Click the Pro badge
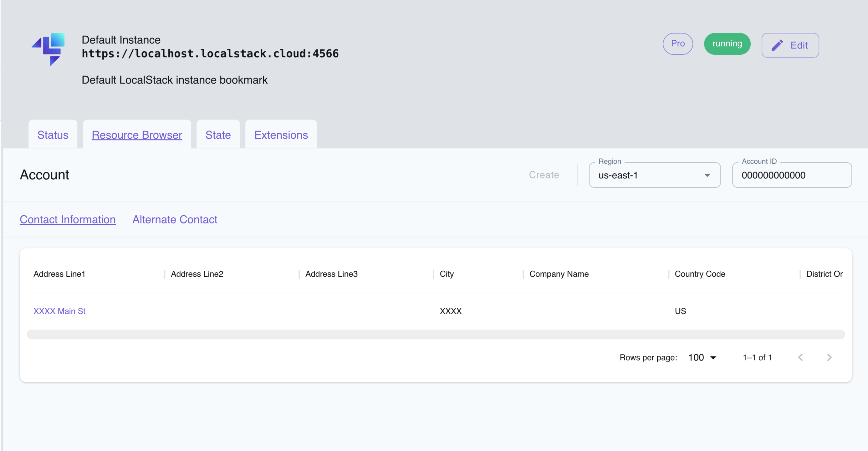The image size is (868, 451). (x=678, y=44)
